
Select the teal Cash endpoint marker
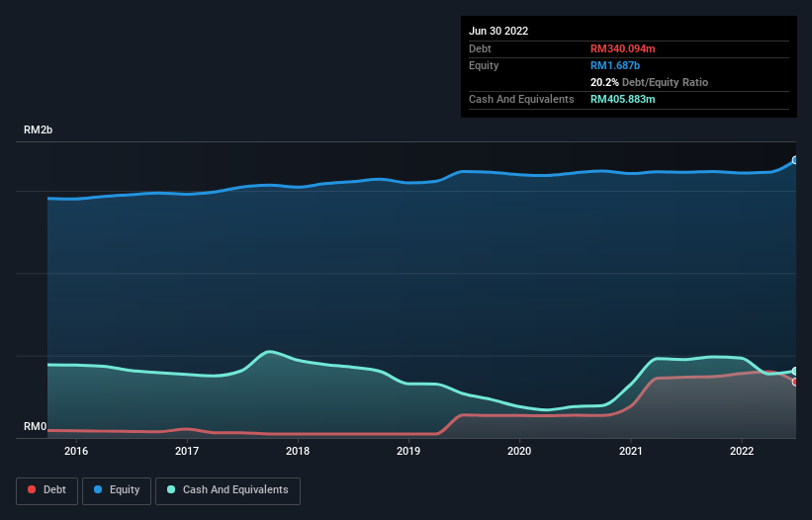[795, 371]
